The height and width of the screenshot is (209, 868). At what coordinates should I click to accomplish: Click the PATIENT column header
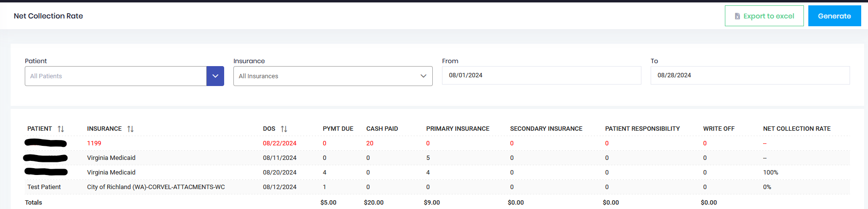[39, 129]
